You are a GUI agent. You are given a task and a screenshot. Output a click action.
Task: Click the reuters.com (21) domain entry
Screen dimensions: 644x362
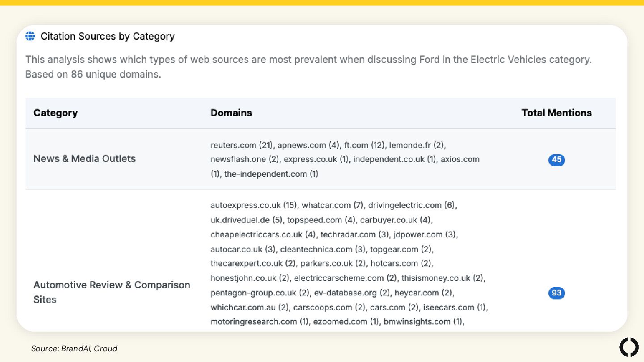242,145
